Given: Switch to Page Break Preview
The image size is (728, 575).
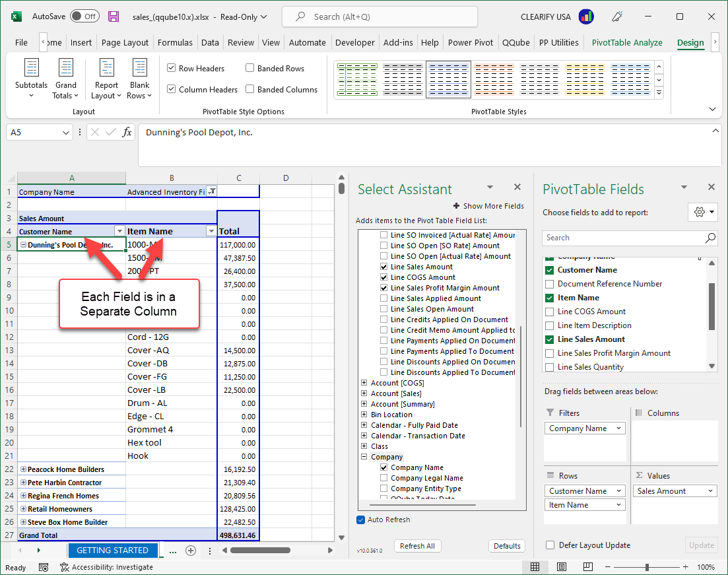Looking at the screenshot, I should (x=588, y=566).
